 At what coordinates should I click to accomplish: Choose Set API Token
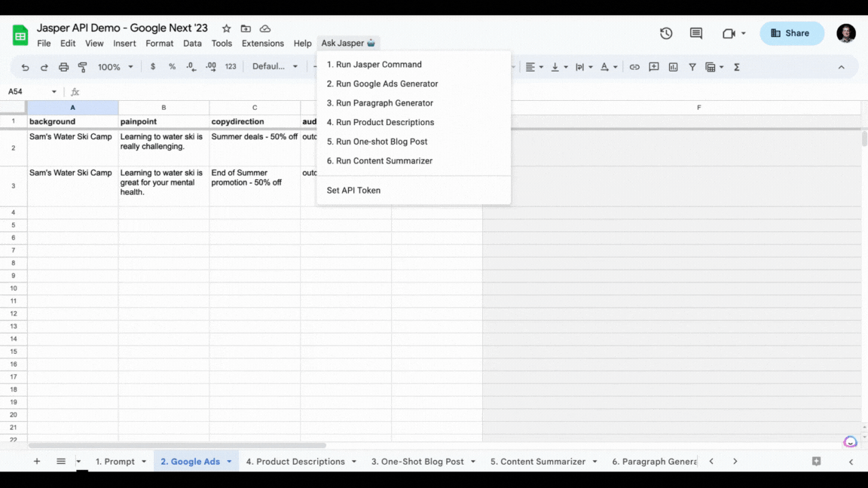414,191
